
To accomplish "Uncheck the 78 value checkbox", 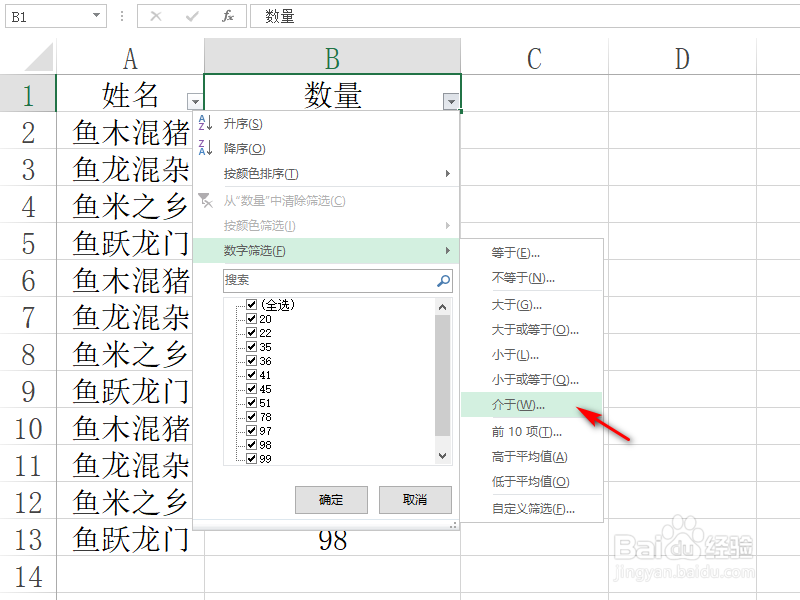I will pos(251,417).
